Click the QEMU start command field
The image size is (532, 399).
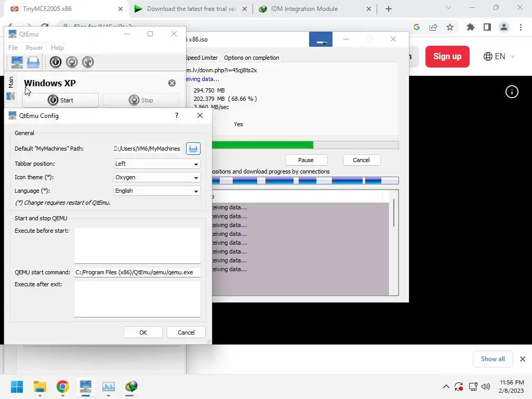(137, 272)
